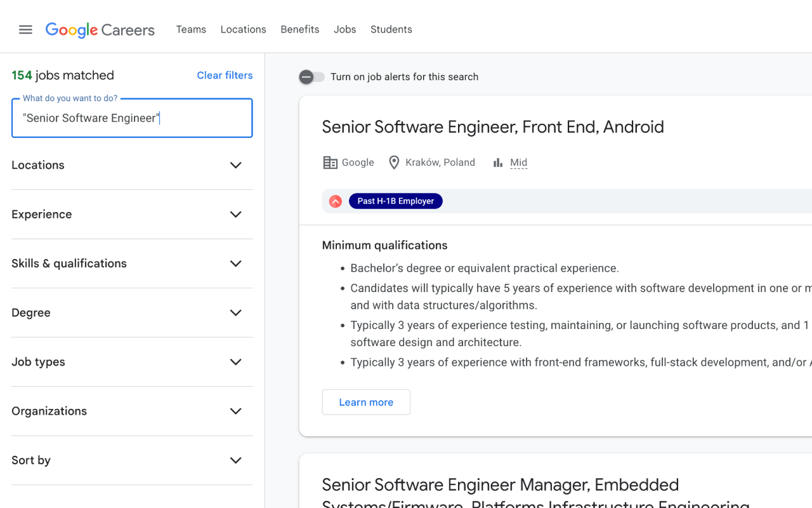812x508 pixels.
Task: Open the Students navigation item
Action: coord(391,30)
